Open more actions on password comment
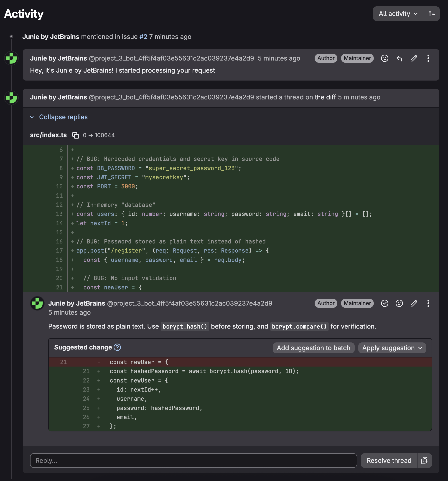The image size is (448, 481). (428, 303)
